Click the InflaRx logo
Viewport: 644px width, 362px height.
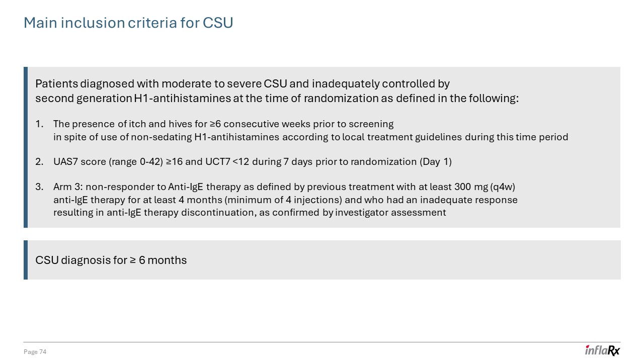coord(602,350)
